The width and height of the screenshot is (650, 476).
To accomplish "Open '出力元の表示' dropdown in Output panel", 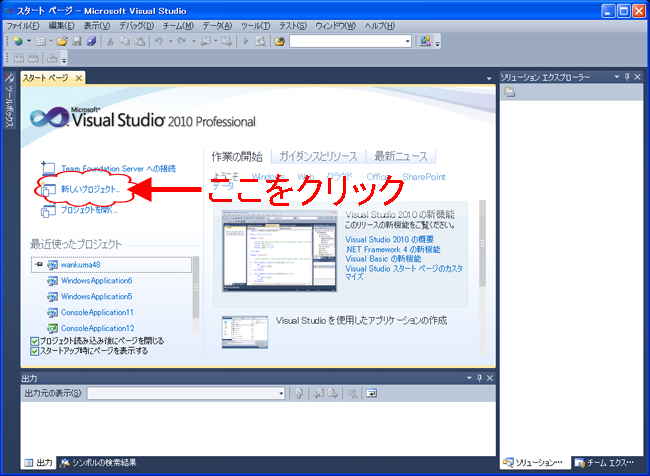I will pos(281,393).
